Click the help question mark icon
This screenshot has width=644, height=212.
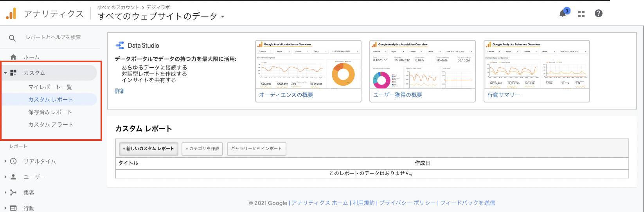(x=598, y=14)
